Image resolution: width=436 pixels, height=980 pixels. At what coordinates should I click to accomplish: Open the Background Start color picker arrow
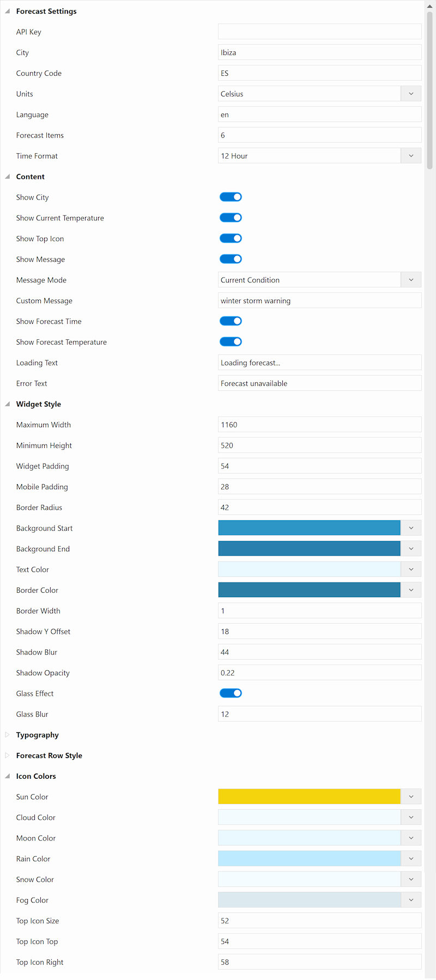411,528
